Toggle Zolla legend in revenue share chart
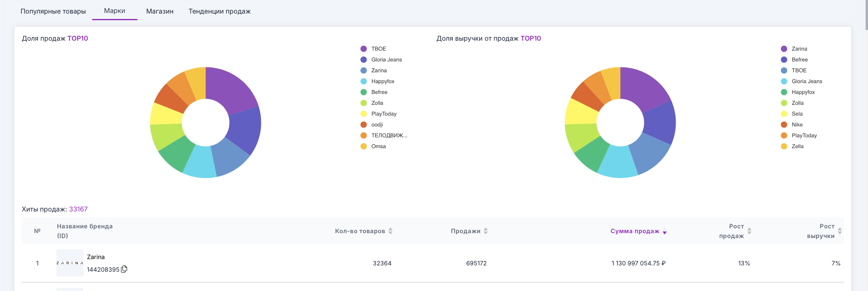This screenshot has width=868, height=291. [x=792, y=103]
